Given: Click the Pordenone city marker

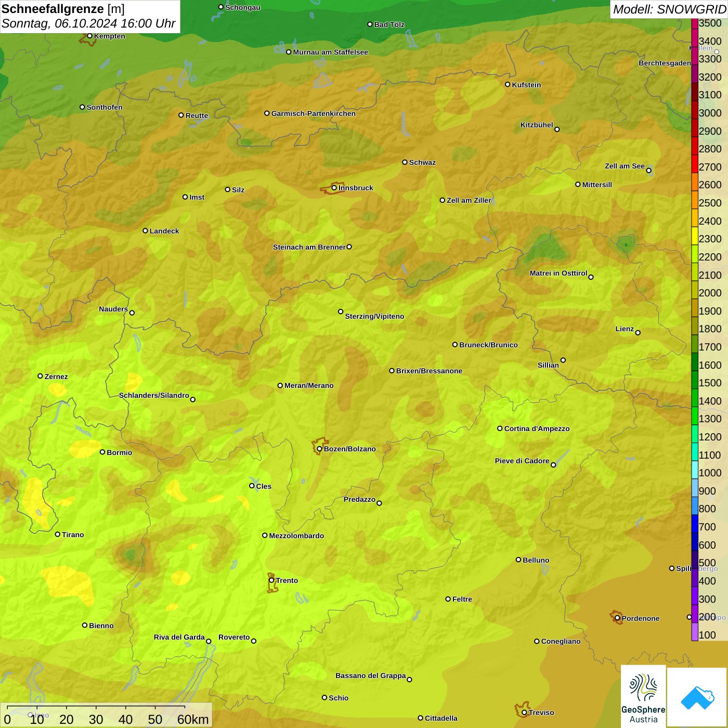Looking at the screenshot, I should (x=617, y=618).
